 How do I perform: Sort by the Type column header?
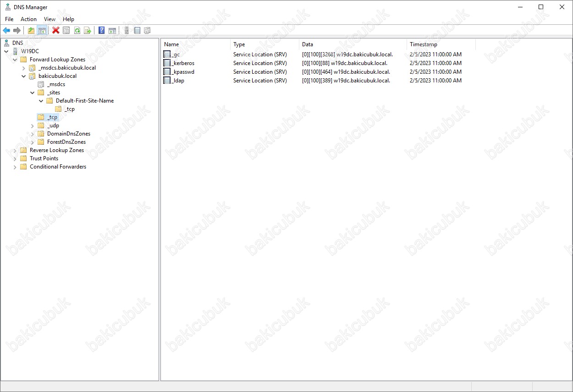264,44
